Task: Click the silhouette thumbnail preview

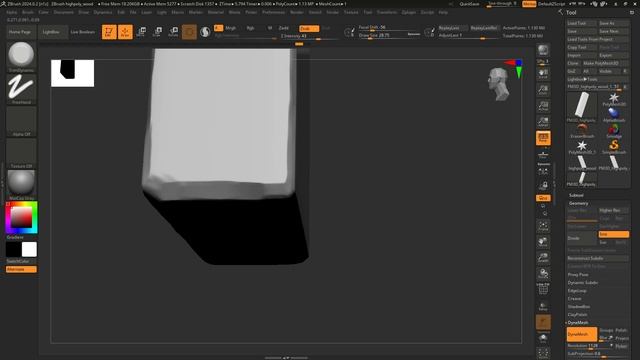Action: click(x=73, y=73)
